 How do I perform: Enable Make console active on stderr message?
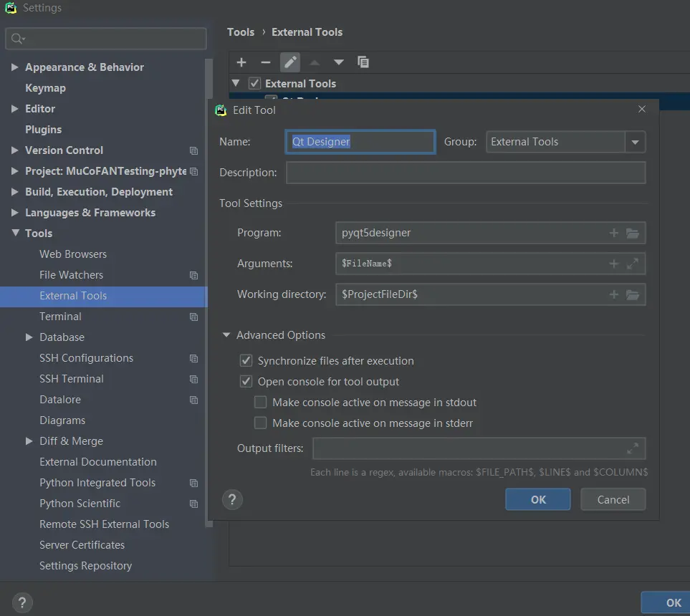click(261, 423)
